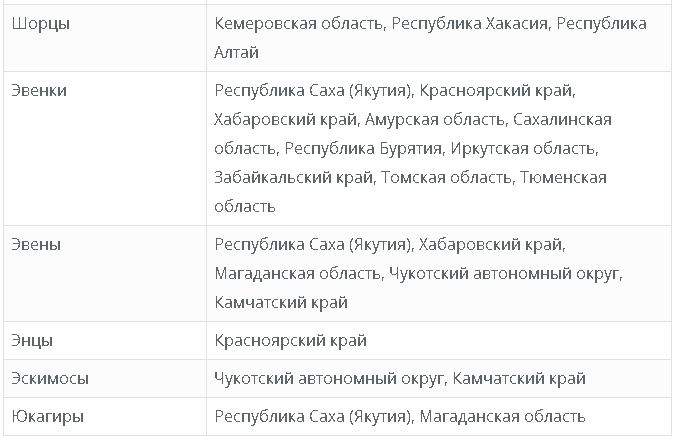Click the text Иркутская область
678x442 pixels.
point(523,149)
